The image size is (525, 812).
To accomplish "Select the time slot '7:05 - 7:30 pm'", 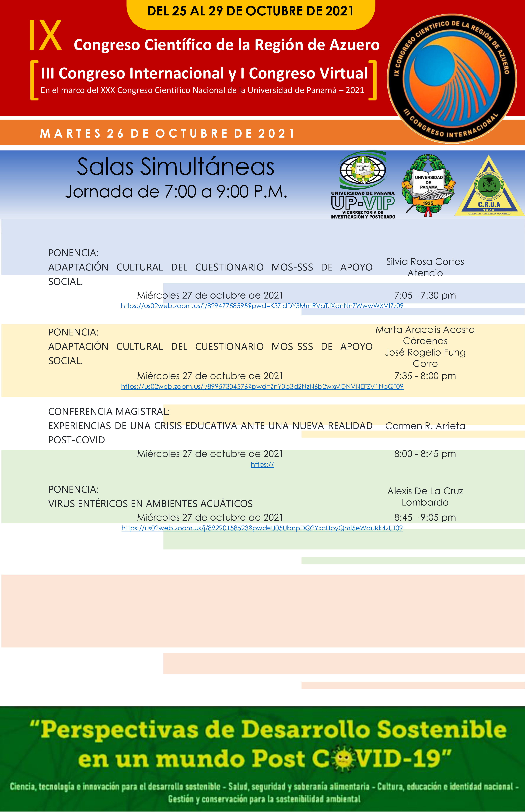I will 425,295.
